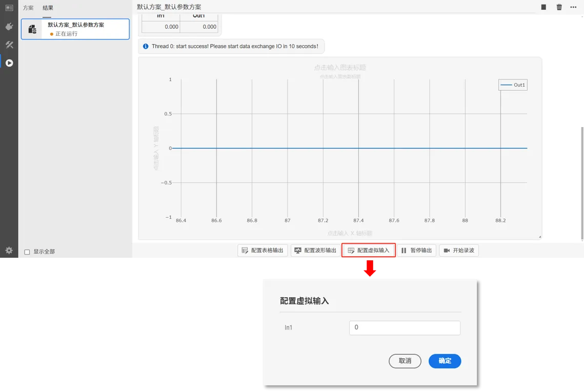Click the In1 input field in dialog

click(x=405, y=327)
